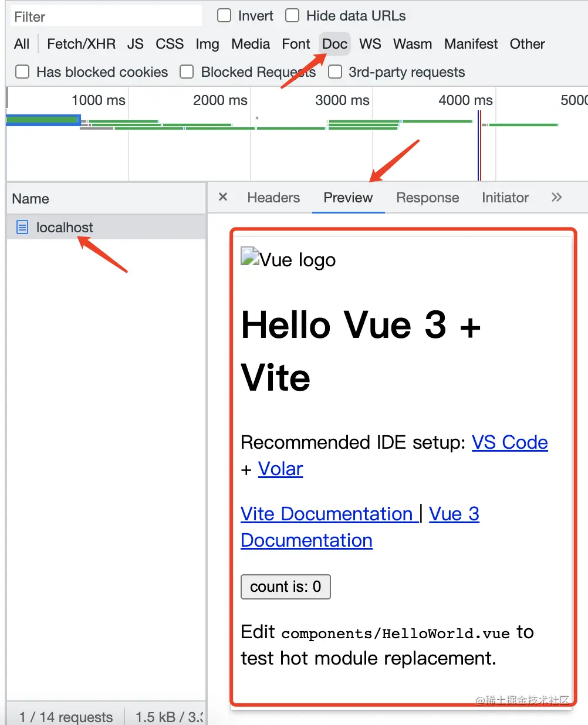
Task: Filter by WS requests
Action: [370, 44]
